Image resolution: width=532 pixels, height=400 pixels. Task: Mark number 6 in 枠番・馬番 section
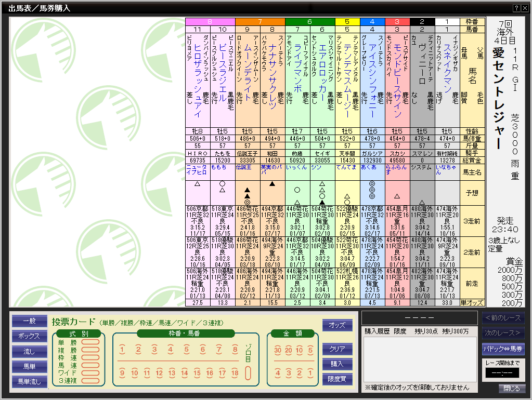coord(202,350)
